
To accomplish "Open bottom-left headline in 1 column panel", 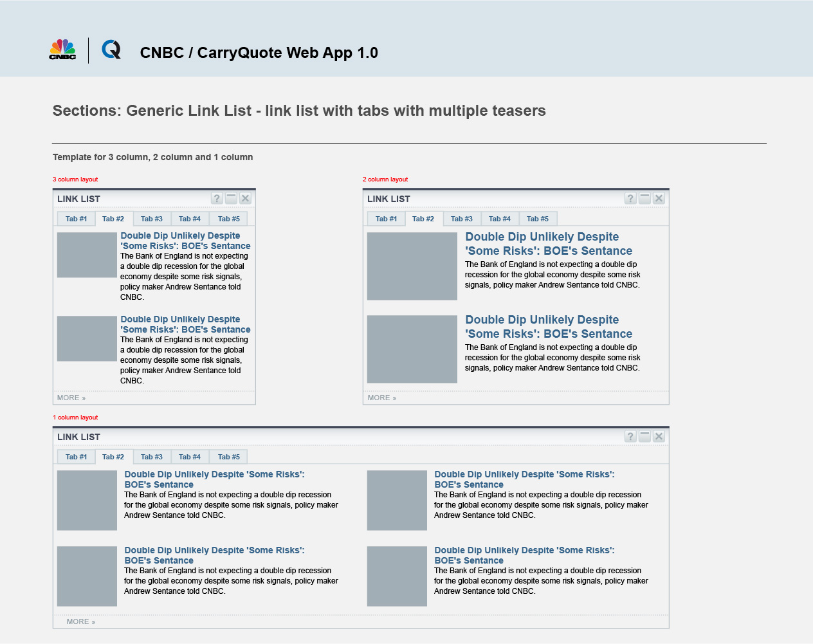I will coord(214,555).
